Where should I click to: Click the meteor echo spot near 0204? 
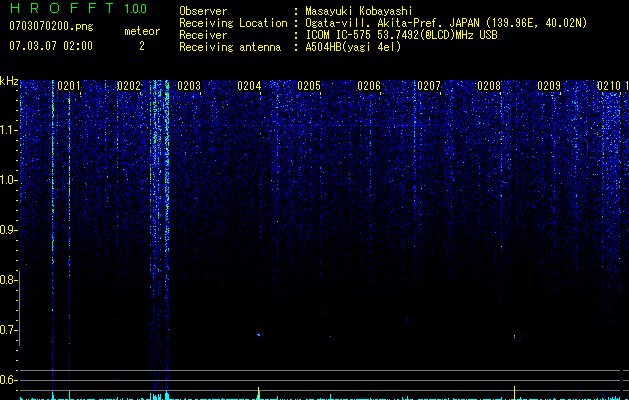pos(258,335)
